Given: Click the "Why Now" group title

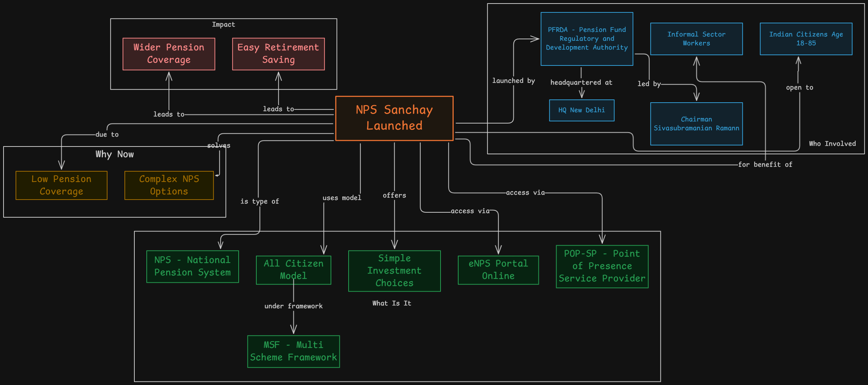Looking at the screenshot, I should (115, 154).
